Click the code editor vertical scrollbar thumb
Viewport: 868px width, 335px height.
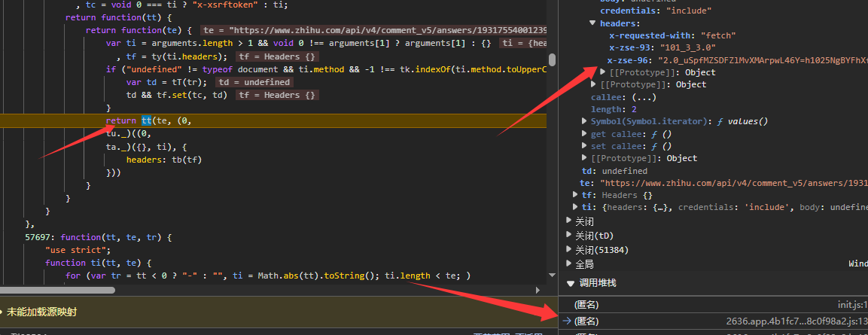pyautogui.click(x=552, y=59)
